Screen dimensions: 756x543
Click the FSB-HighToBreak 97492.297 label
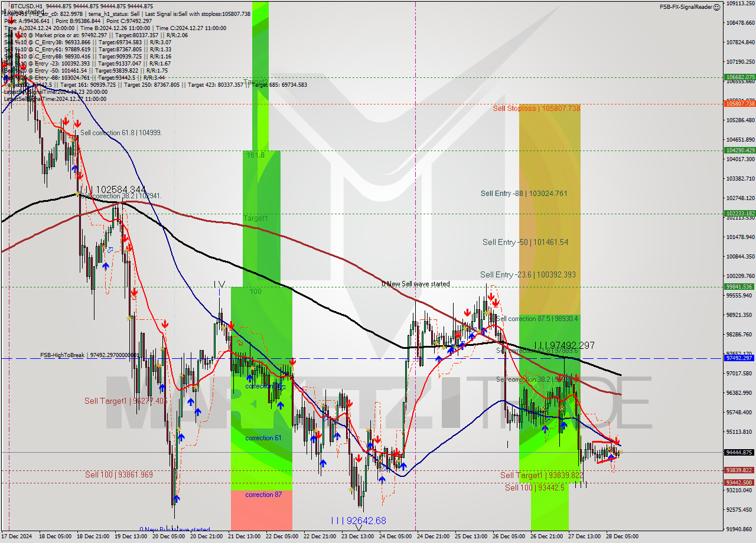(x=90, y=355)
